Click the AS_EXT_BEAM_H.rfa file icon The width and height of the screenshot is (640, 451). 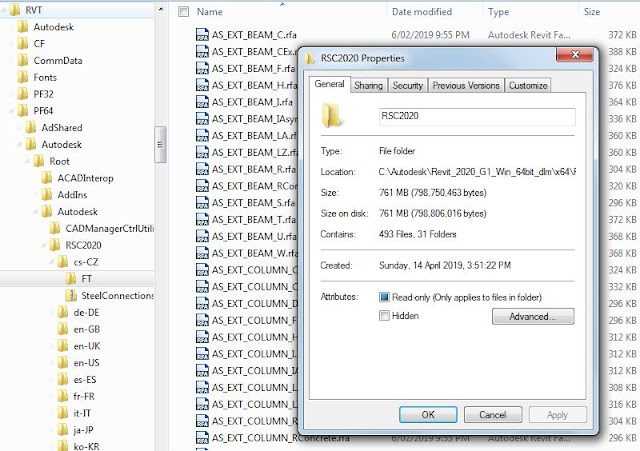202,85
